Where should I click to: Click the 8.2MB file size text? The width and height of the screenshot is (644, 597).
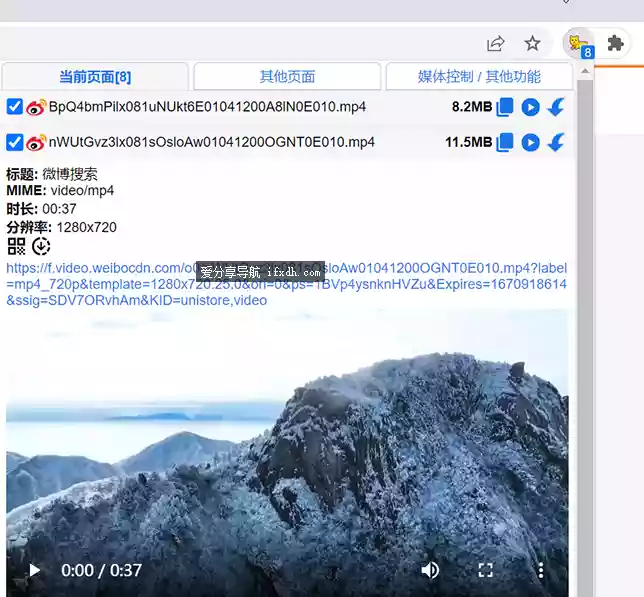tap(472, 107)
